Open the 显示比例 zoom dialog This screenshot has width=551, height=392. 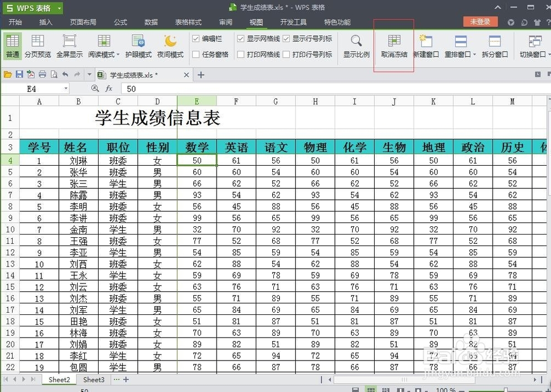[356, 46]
